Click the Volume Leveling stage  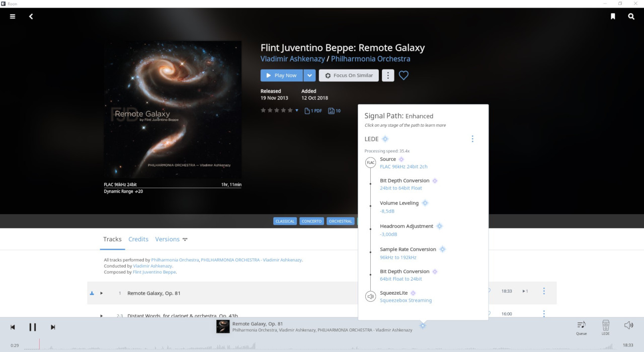coord(399,203)
